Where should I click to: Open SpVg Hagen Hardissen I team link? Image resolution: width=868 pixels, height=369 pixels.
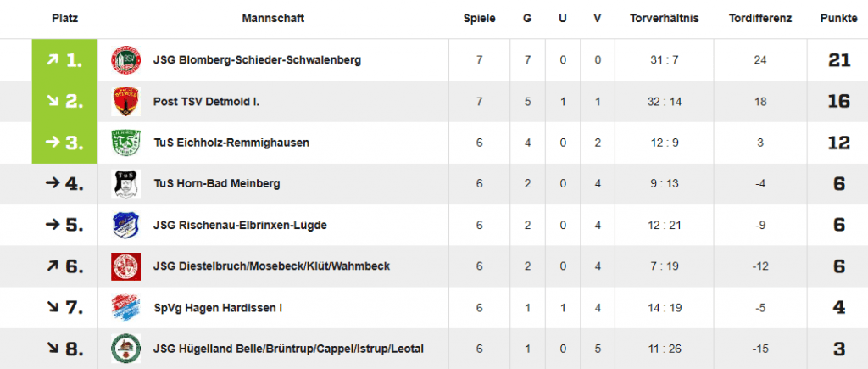[x=218, y=308]
